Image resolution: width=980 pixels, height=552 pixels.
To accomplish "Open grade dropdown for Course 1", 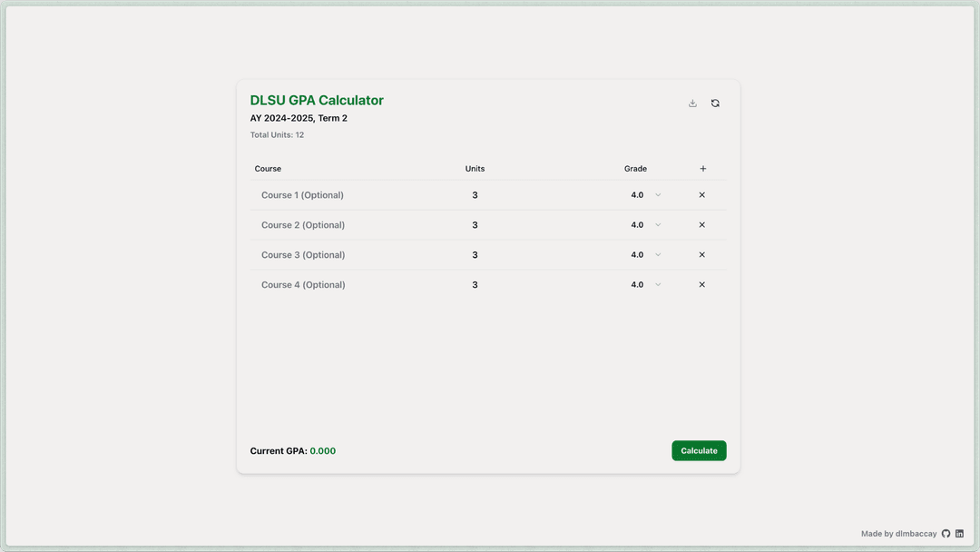I will coord(646,195).
